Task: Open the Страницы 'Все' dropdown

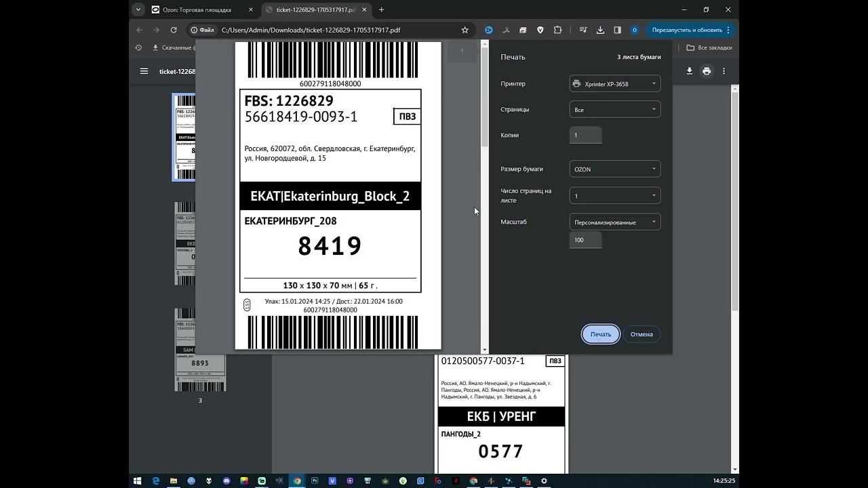Action: [615, 109]
